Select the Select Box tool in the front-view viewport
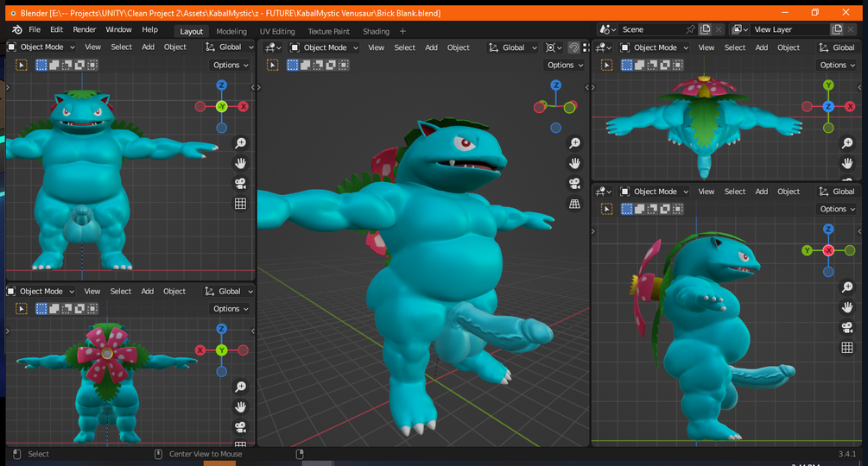Screen dimensions: 868x466 click(22, 66)
